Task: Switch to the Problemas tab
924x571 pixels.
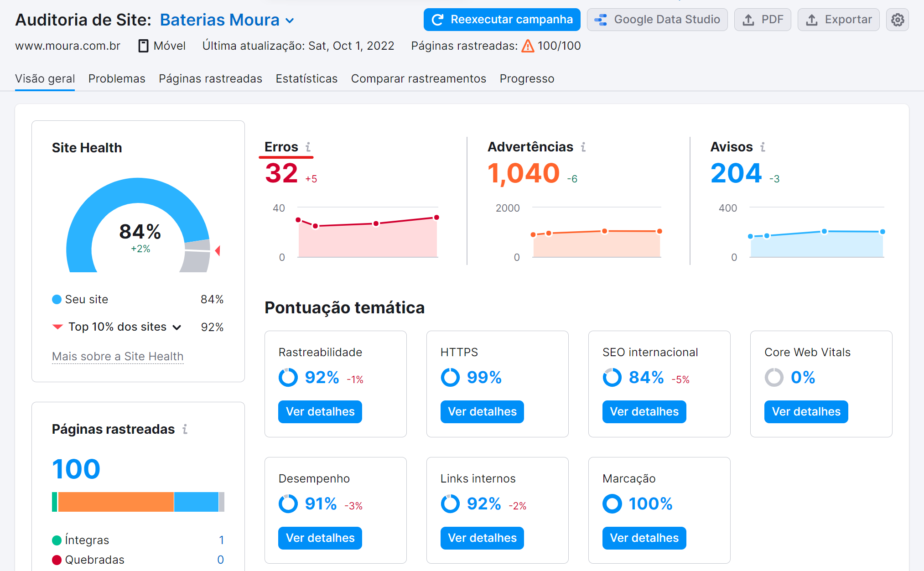Action: (117, 78)
